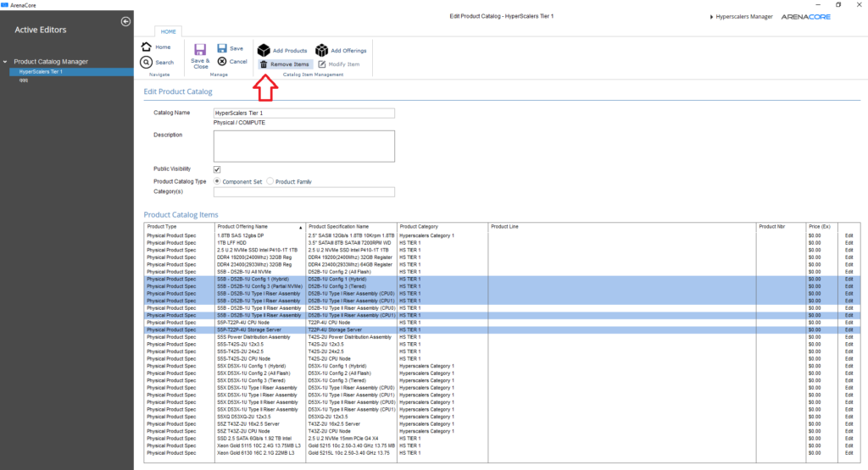Cancel the current edit
The image size is (868, 470).
tap(232, 61)
